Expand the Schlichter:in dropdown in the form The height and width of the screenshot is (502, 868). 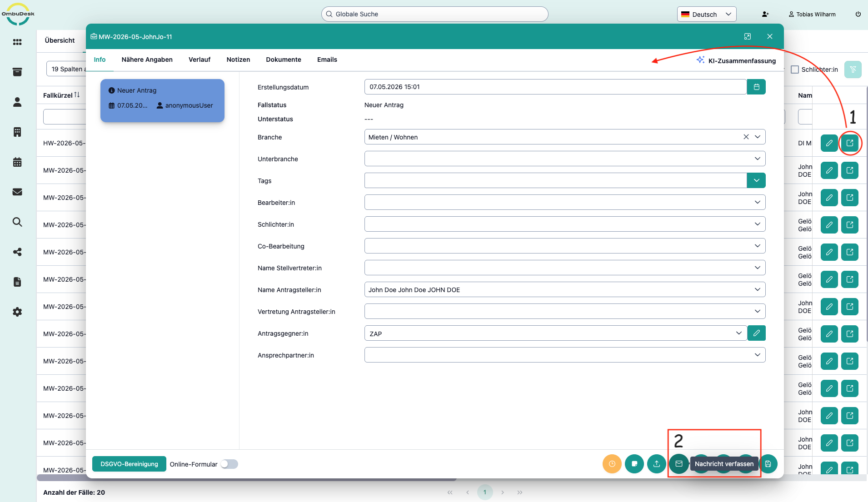tap(757, 224)
